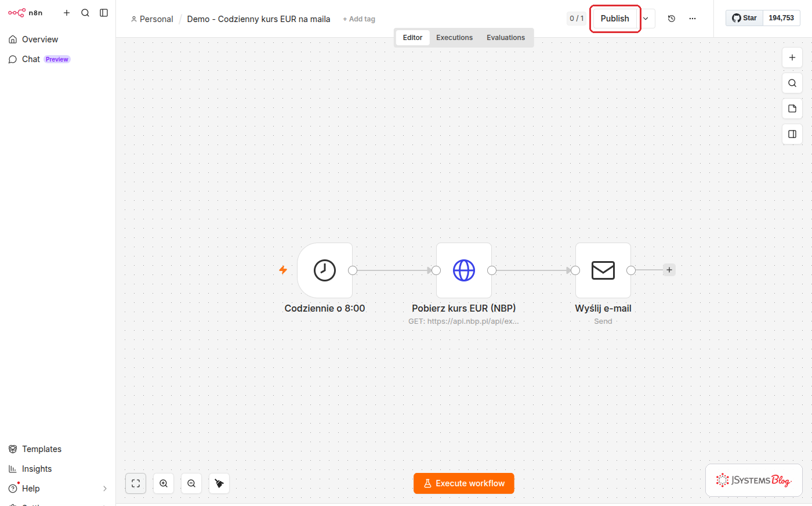The image size is (812, 506).
Task: Open the Personal project breadcrumb
Action: point(152,19)
